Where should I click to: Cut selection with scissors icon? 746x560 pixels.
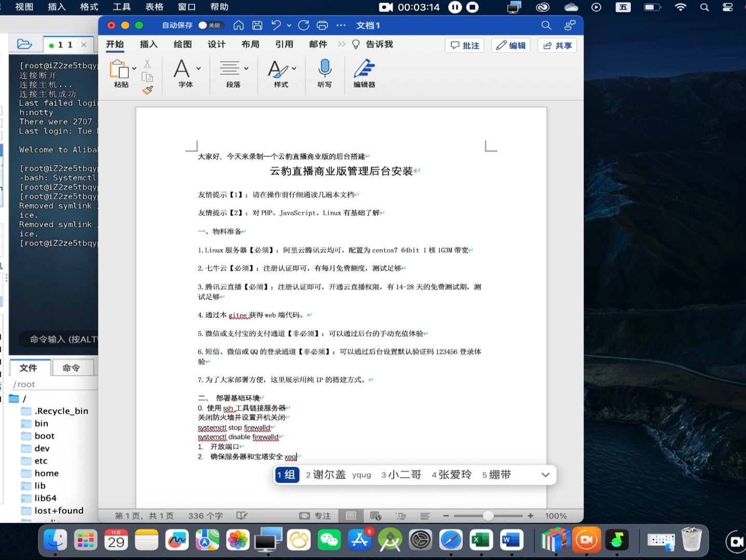(147, 64)
